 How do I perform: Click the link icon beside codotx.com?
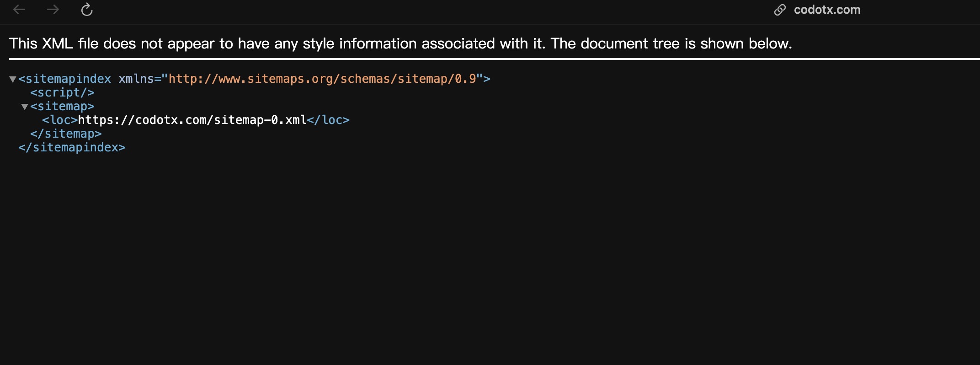(780, 10)
